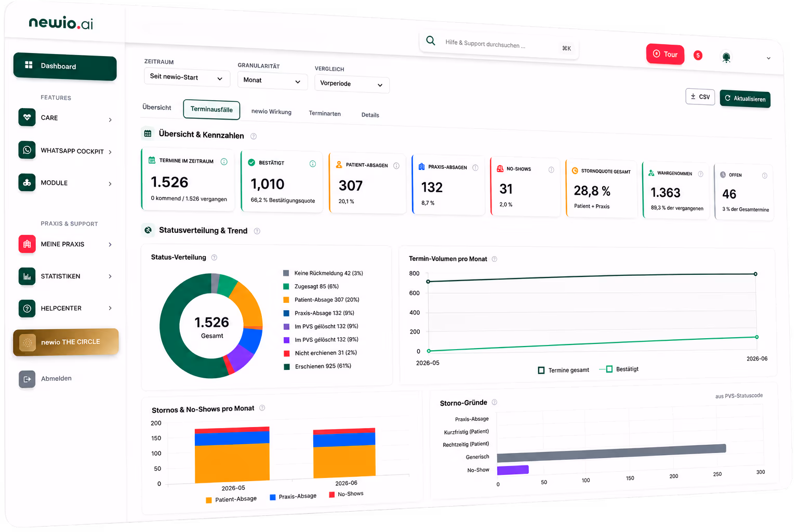Image resolution: width=798 pixels, height=532 pixels.
Task: Open the Granularität dropdown set to Monat
Action: coord(273,81)
